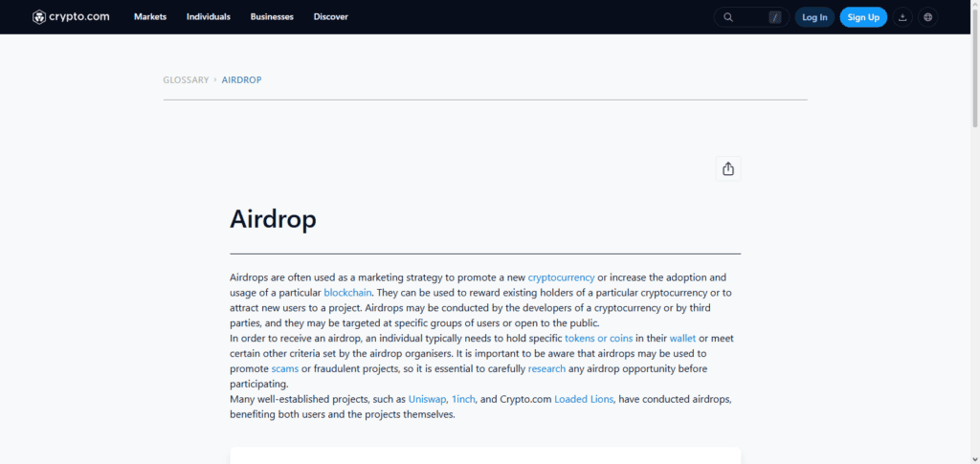Click the AIRDROP breadcrumb
Screen dimensions: 980x464
click(241, 80)
